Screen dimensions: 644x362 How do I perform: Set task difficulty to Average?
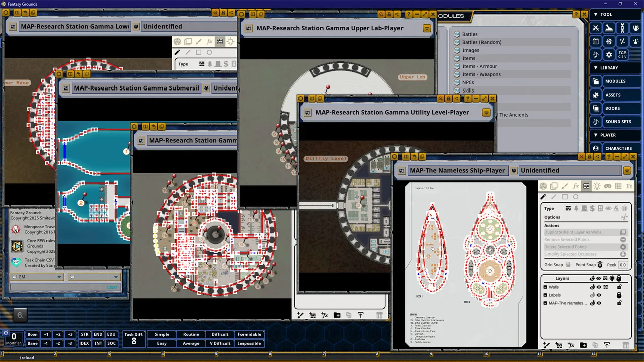tap(191, 343)
